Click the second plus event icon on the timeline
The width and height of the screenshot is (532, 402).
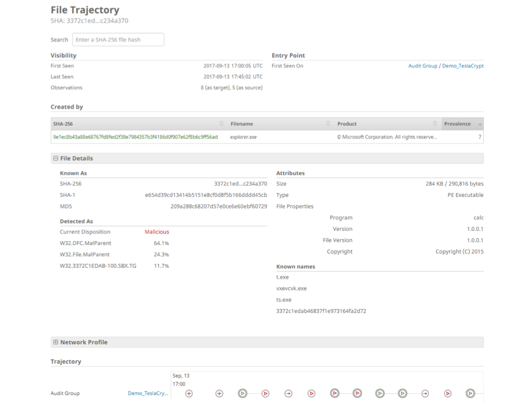point(219,393)
